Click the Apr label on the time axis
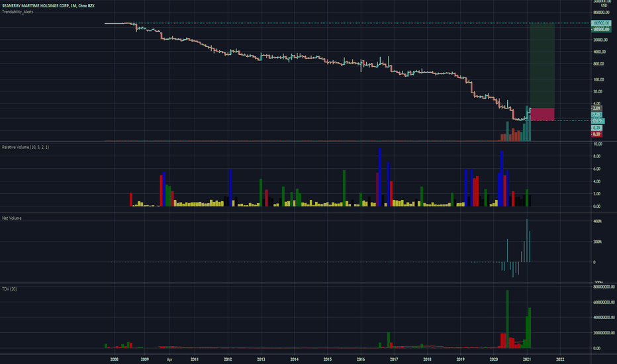This screenshot has width=617, height=364. tap(169, 359)
